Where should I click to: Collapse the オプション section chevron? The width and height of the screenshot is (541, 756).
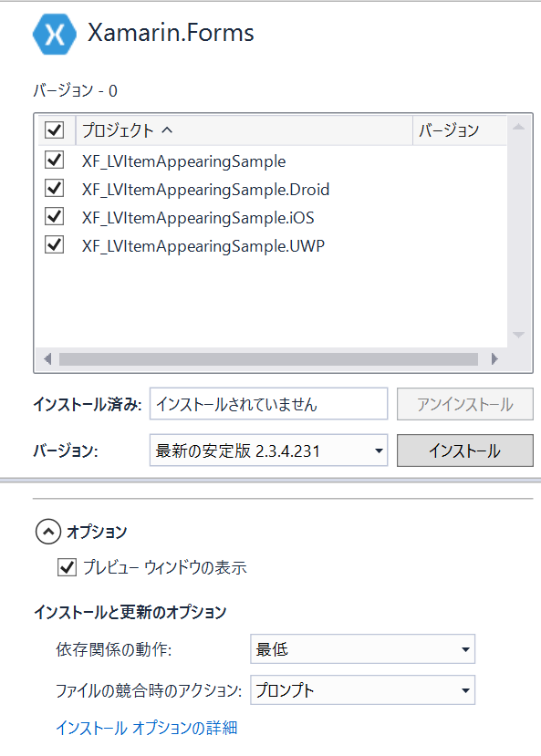pyautogui.click(x=48, y=532)
